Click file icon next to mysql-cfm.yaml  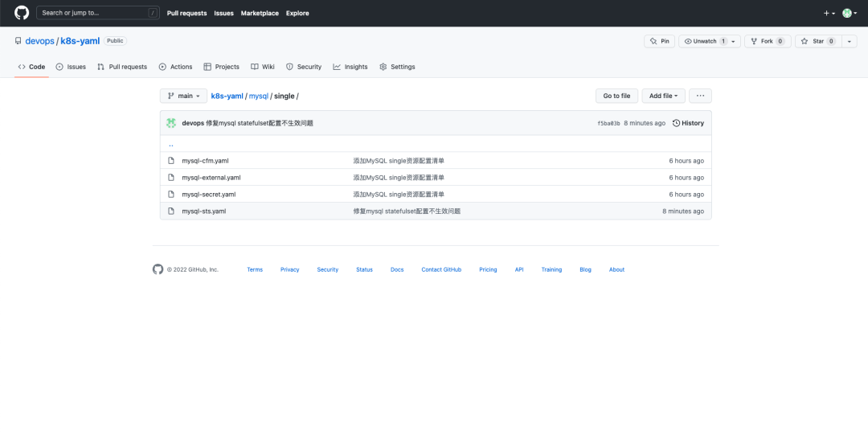click(171, 161)
